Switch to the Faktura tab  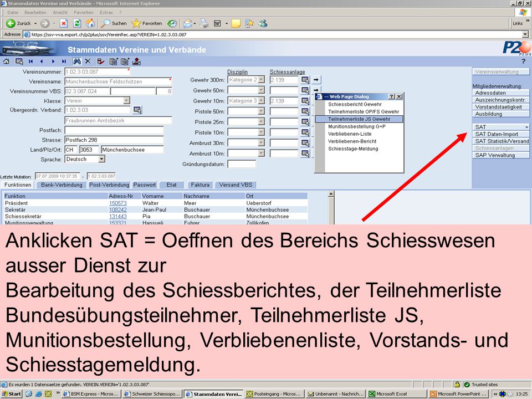pyautogui.click(x=200, y=185)
